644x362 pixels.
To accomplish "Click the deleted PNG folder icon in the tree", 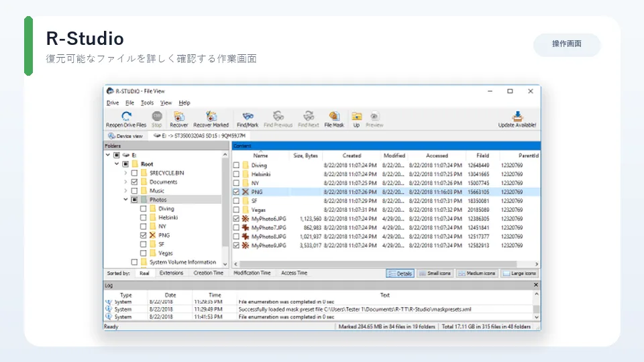I will tap(153, 235).
